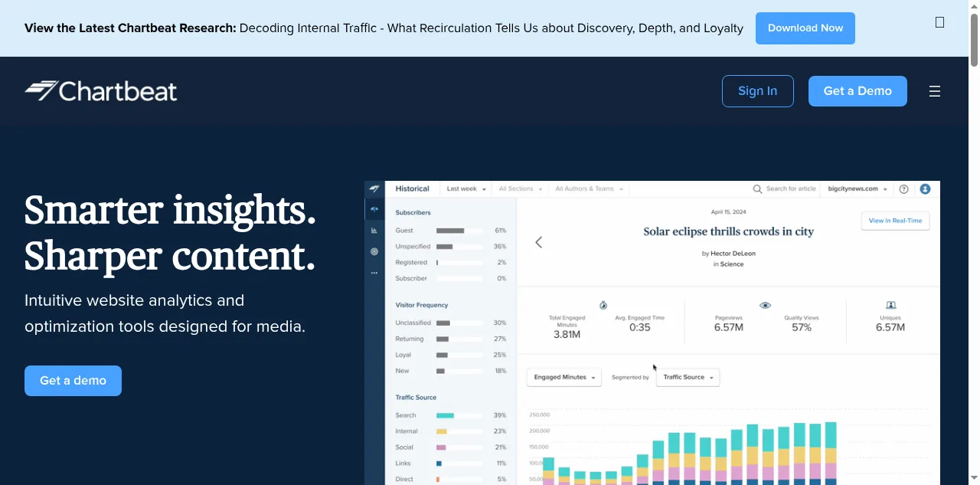Click the Science section link
This screenshot has width=980, height=485.
732,264
